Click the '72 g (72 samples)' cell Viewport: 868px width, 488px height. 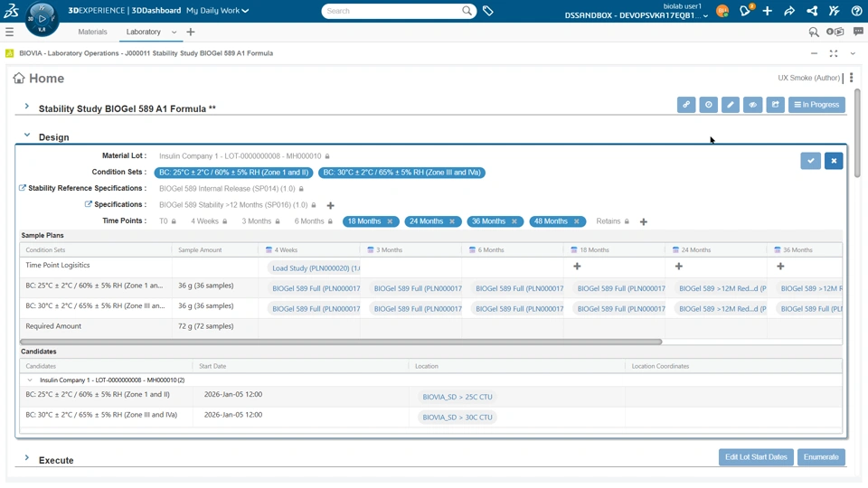pos(215,326)
